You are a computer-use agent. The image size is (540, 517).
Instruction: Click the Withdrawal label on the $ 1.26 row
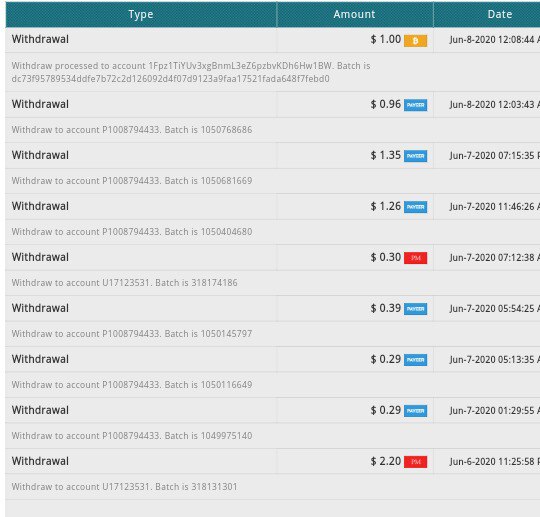40,206
